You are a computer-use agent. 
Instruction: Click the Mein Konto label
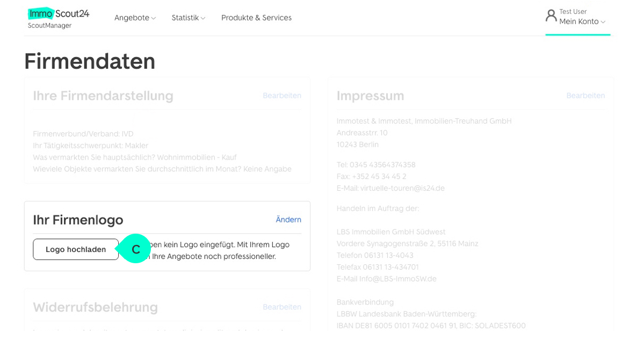point(578,21)
